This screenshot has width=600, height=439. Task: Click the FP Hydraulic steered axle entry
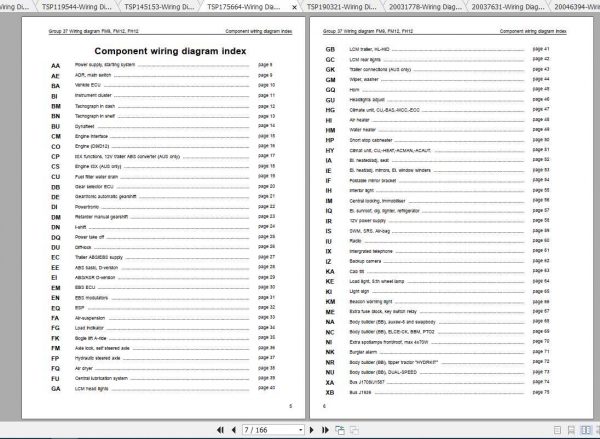click(x=162, y=358)
